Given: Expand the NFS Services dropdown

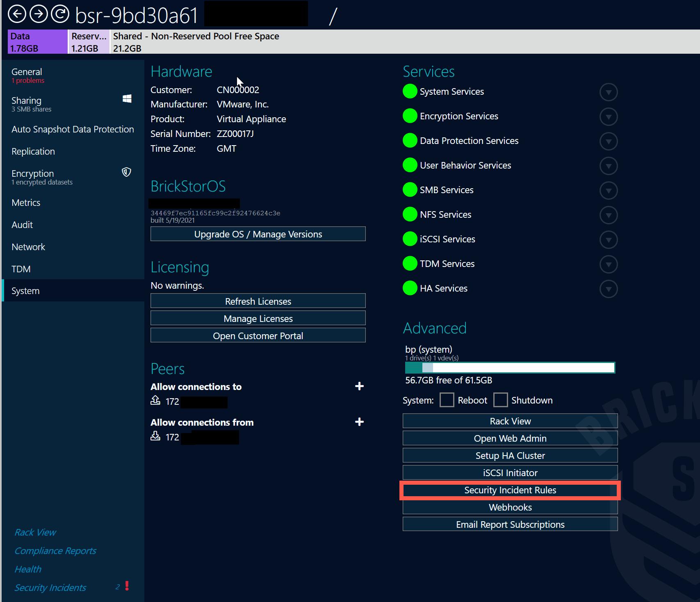Looking at the screenshot, I should point(609,215).
